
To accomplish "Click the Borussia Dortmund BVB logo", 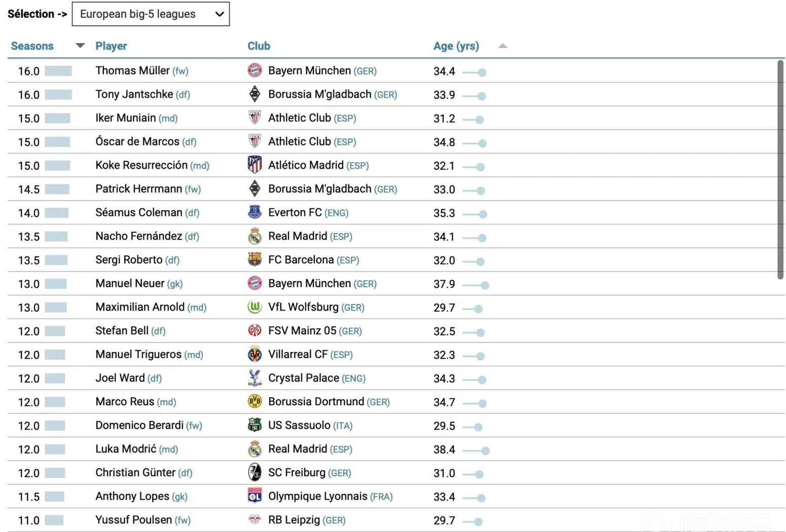I will click(255, 402).
